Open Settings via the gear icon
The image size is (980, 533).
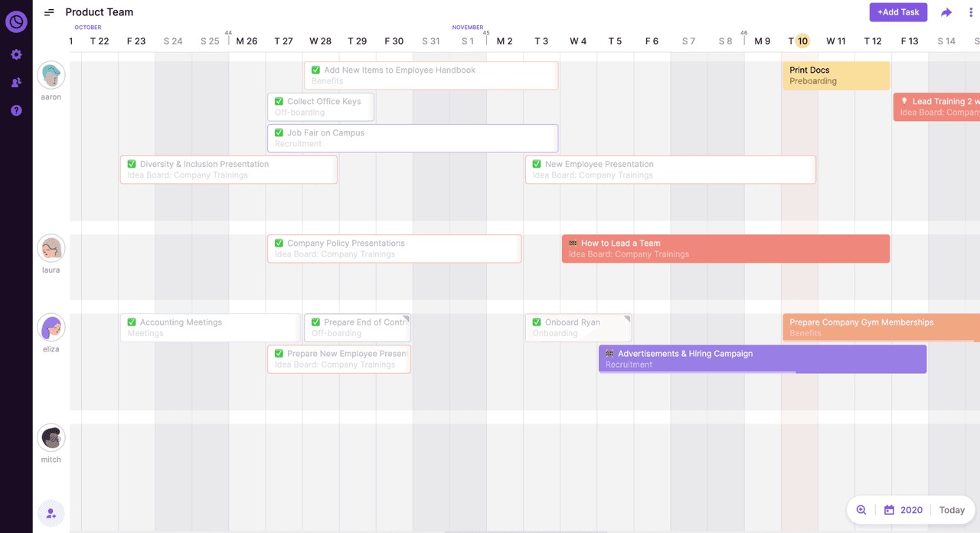coord(16,54)
